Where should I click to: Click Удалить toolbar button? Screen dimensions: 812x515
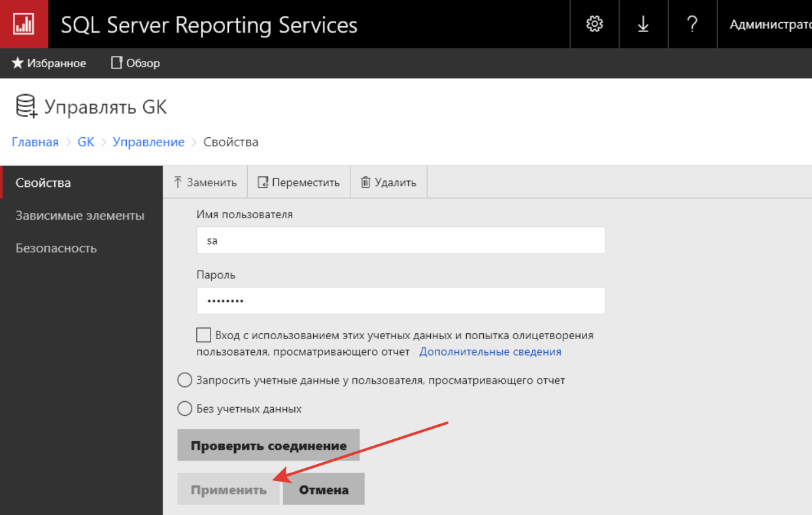click(x=388, y=182)
